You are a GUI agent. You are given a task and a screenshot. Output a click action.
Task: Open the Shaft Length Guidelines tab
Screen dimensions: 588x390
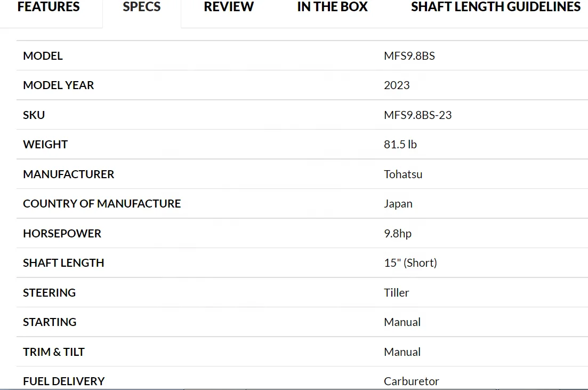click(496, 7)
